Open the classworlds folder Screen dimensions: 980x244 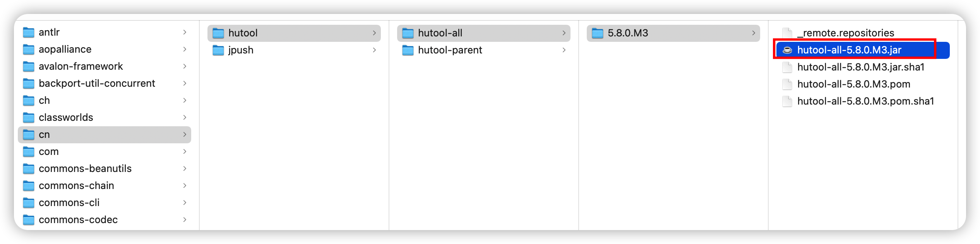(66, 118)
